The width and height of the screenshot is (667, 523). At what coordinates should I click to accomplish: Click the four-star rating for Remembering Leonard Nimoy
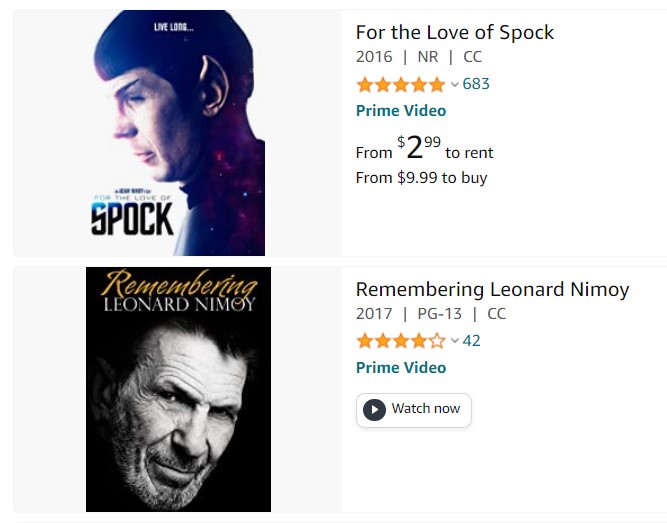pos(400,341)
